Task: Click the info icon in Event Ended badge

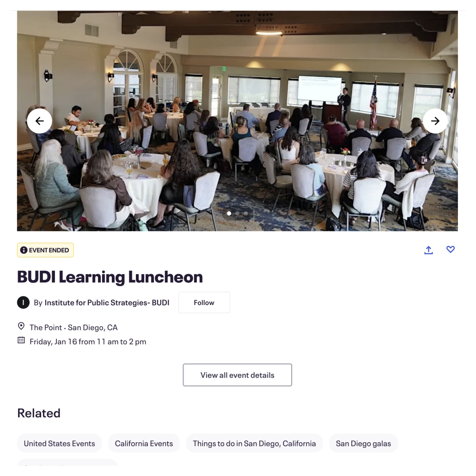Action: [x=24, y=250]
